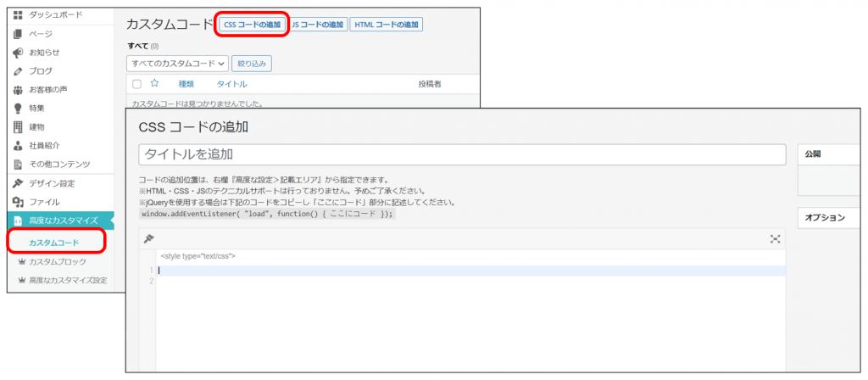This screenshot has height=380, width=868.
Task: Click the デザイン設定 brush icon
Action: tap(18, 183)
